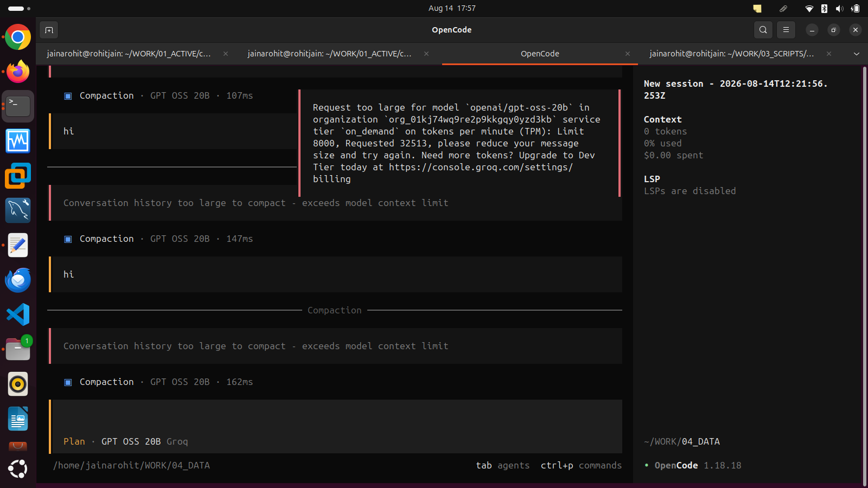Close the OpenCode tab

tap(628, 54)
